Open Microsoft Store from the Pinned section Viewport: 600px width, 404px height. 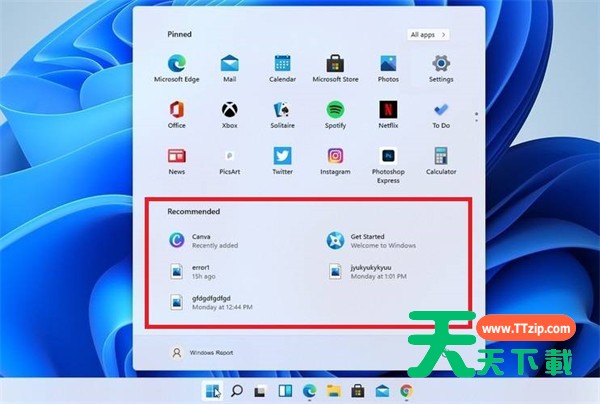[x=335, y=68]
